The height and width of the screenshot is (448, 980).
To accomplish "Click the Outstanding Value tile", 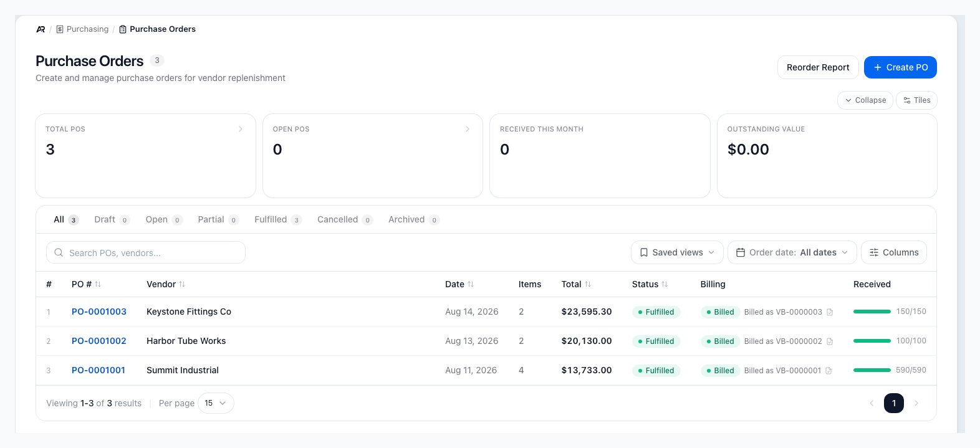I will [827, 156].
